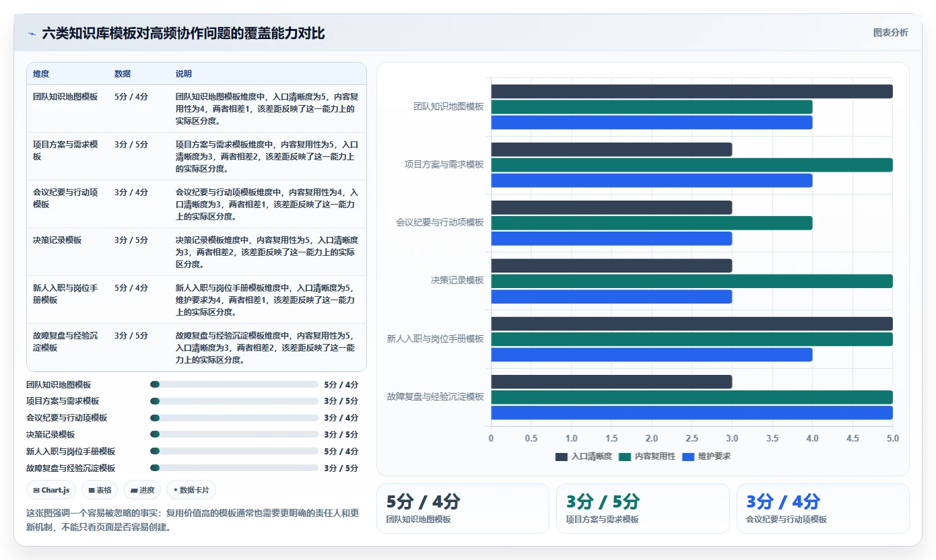This screenshot has height=560, width=936.
Task: Click chart axis label 决策记录模板
Action: tap(457, 281)
